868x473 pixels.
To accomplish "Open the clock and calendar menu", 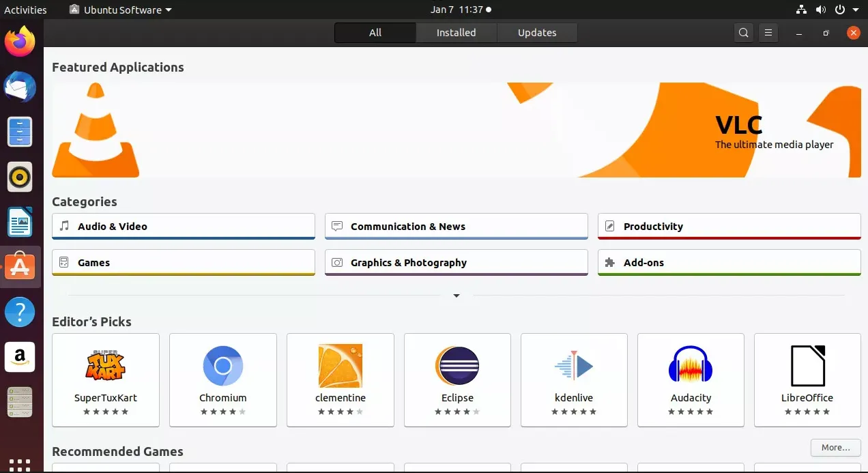I will [x=461, y=10].
